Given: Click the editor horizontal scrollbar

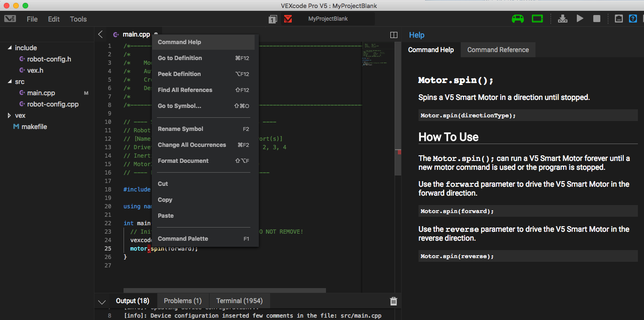Looking at the screenshot, I should [x=225, y=291].
